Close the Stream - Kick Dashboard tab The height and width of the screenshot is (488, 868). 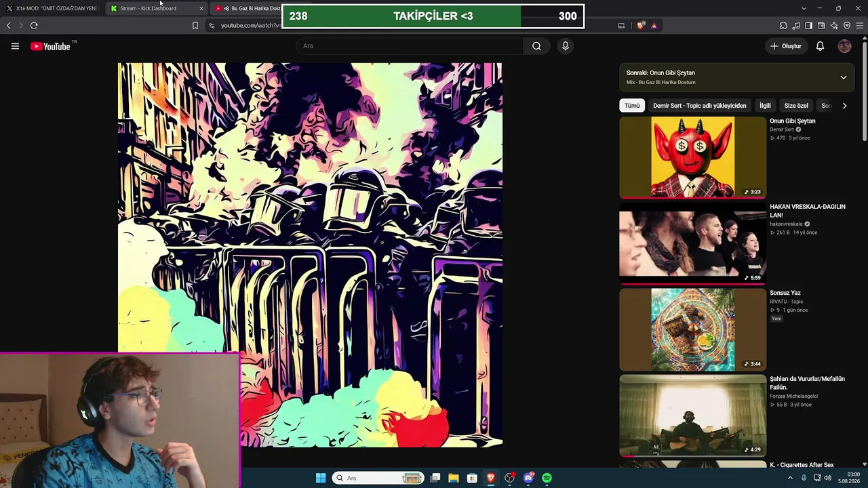(x=201, y=8)
